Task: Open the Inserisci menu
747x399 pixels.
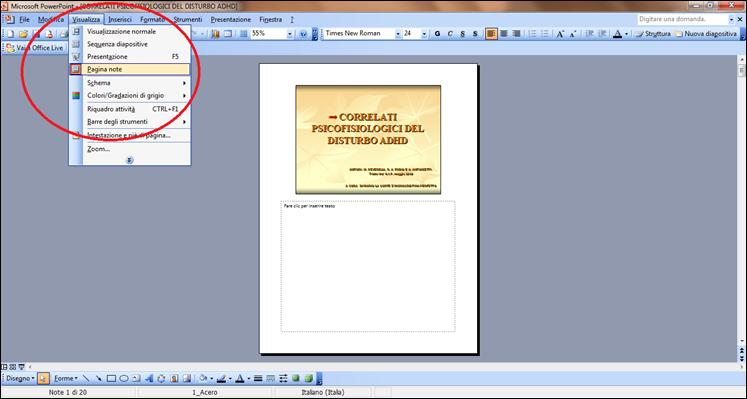Action: [x=120, y=20]
